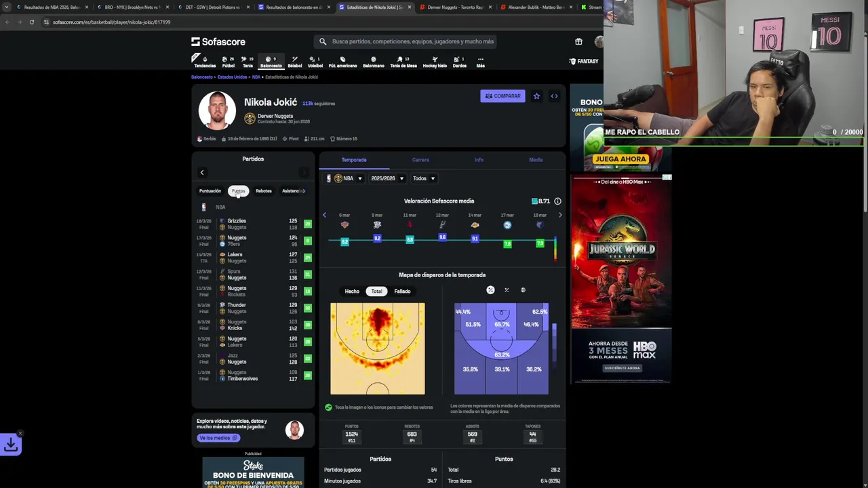Switch to the Carrera tab
Viewport: 868px width, 488px height.
coord(420,160)
